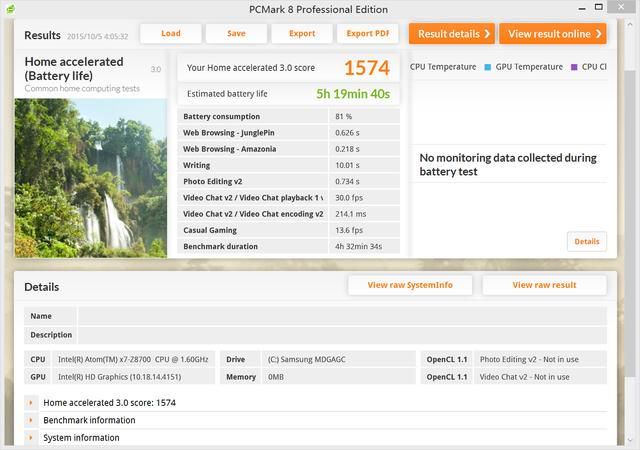Screen dimensions: 640x450
Task: Select the Benchmark duration row
Action: pos(289,247)
